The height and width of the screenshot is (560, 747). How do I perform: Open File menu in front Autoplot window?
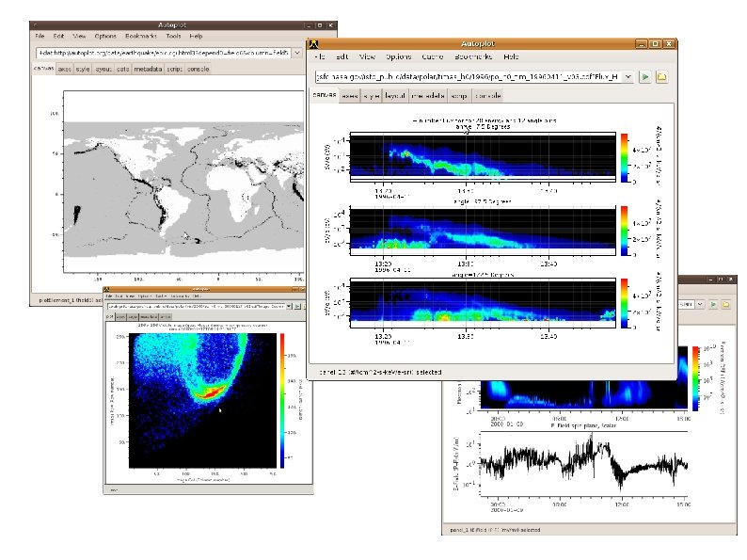coord(320,56)
